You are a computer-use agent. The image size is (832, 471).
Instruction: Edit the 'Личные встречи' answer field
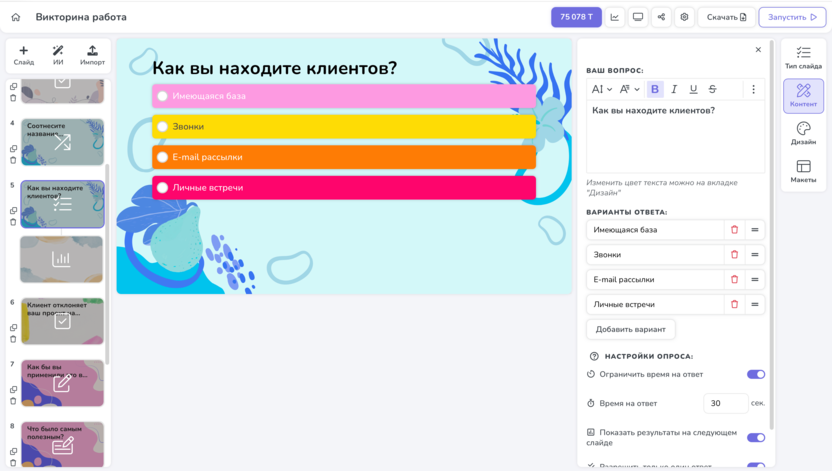(x=655, y=304)
